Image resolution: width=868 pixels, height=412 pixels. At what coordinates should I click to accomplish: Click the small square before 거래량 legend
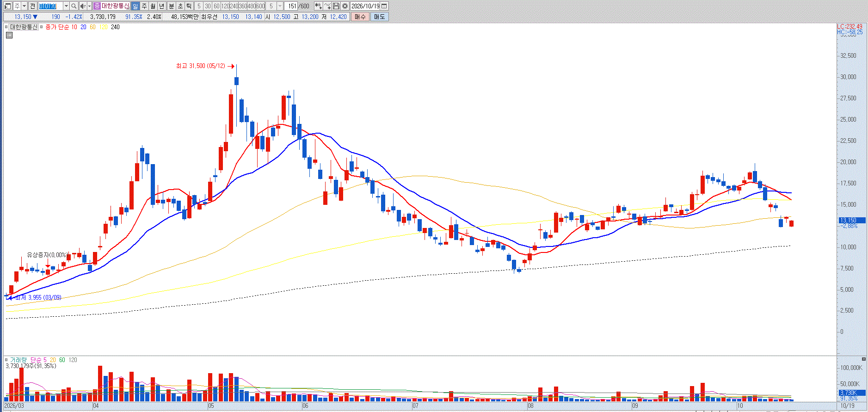point(6,360)
